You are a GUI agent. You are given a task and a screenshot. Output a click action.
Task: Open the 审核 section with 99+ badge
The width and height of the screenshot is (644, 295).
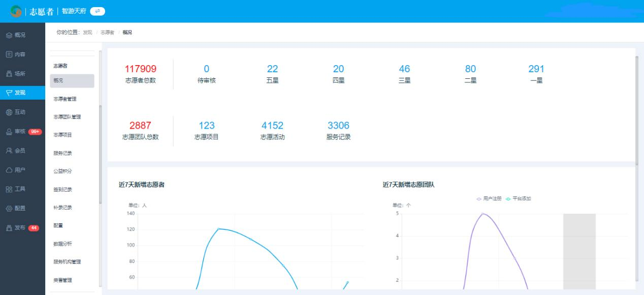22,131
